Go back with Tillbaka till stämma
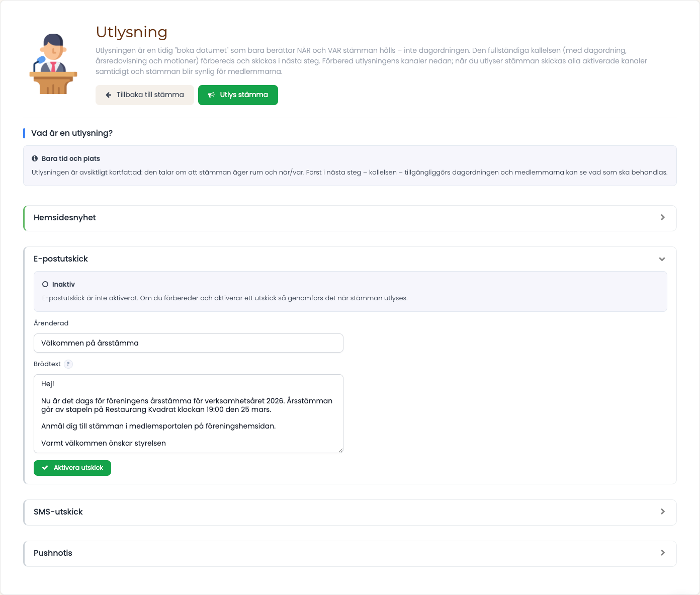 145,95
